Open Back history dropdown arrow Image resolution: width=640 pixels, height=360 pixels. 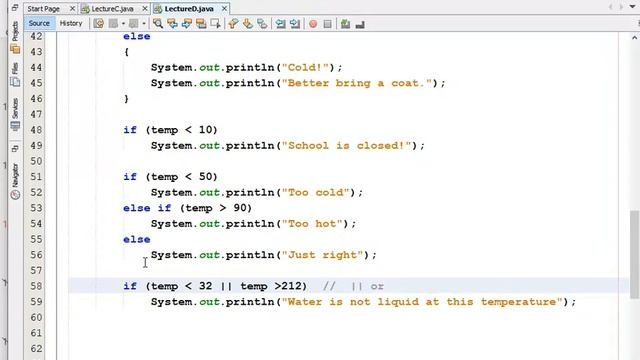click(123, 24)
